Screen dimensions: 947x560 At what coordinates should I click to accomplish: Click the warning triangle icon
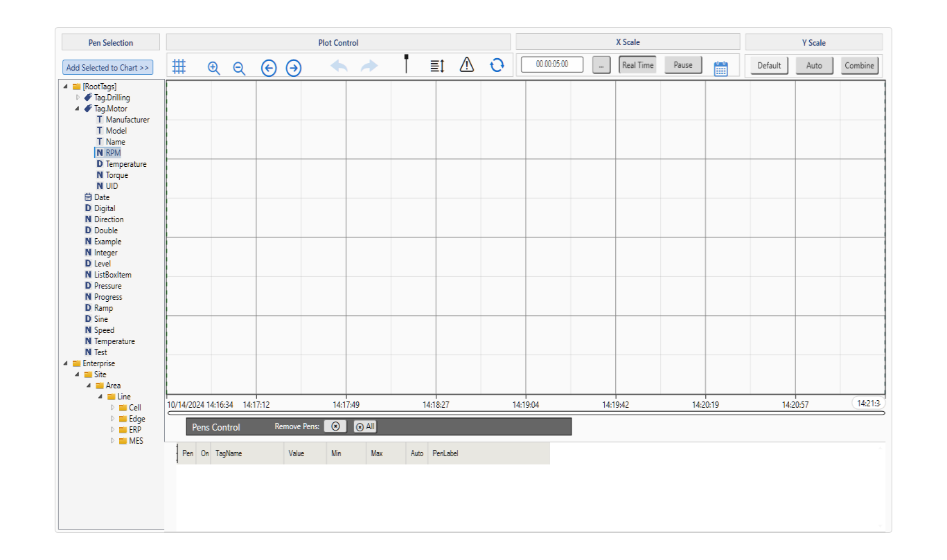point(467,65)
